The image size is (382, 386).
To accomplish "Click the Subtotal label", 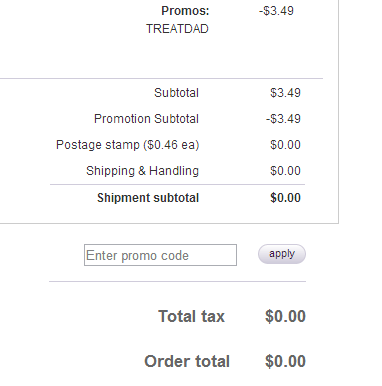I will 176,93.
